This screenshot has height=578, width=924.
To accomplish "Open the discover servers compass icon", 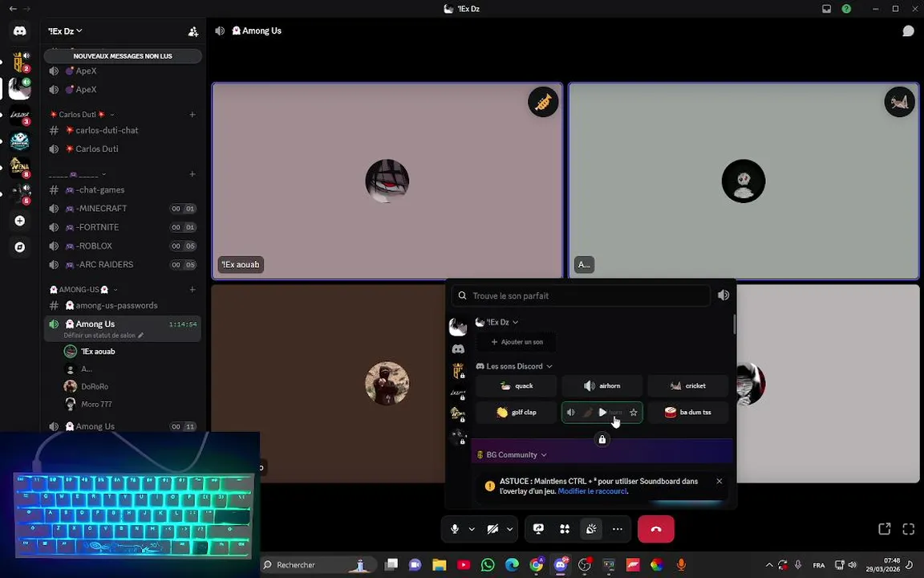I will pyautogui.click(x=19, y=246).
